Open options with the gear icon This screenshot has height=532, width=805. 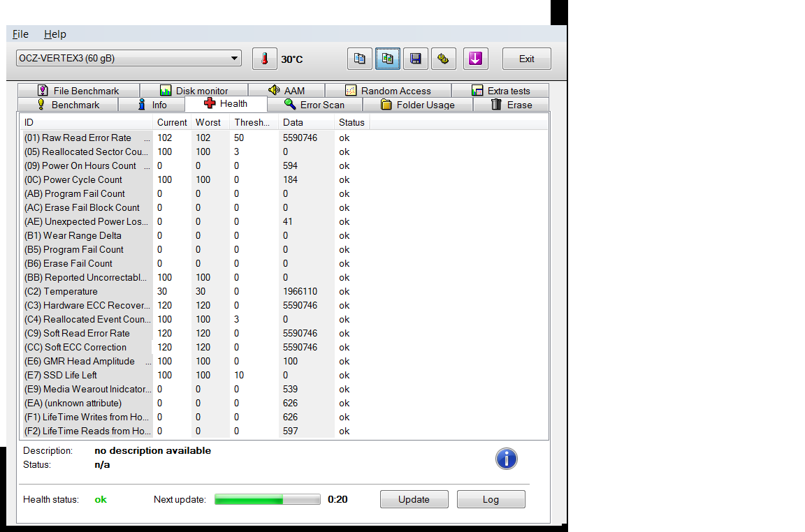(443, 59)
